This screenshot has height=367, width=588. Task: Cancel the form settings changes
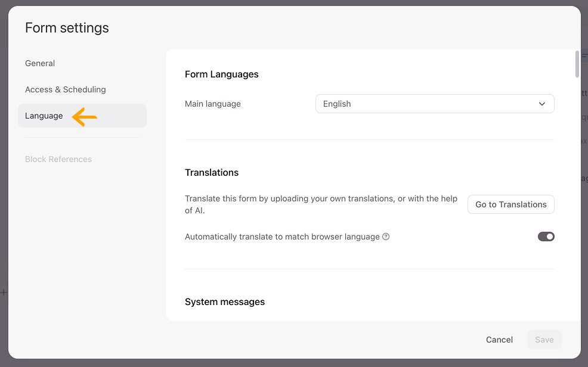[499, 340]
